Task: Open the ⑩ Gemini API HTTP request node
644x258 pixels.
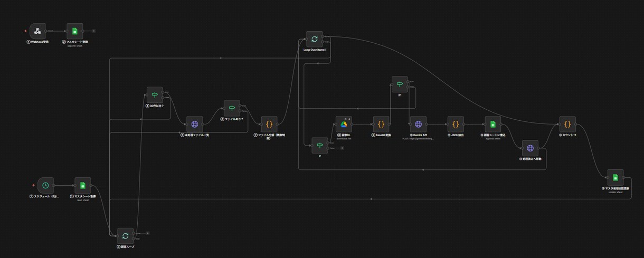Action: pos(418,125)
